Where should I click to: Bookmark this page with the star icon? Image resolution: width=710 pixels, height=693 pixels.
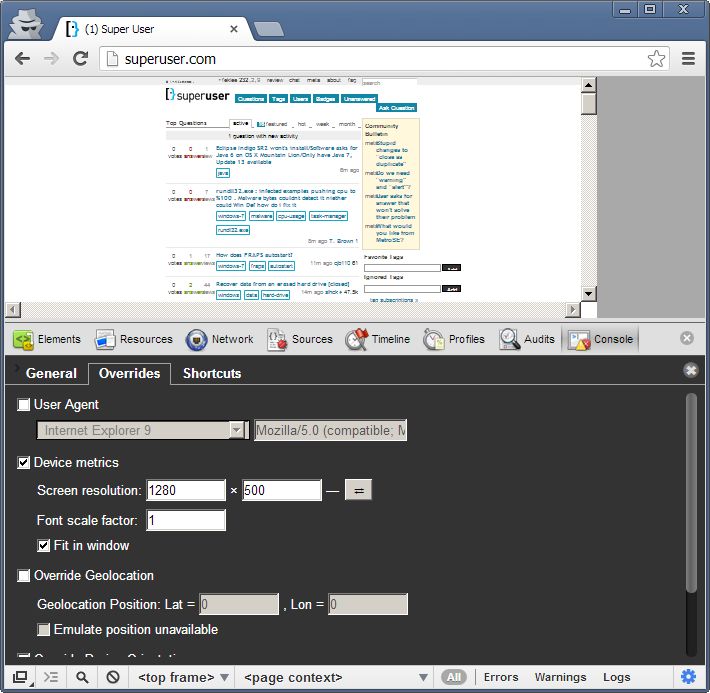[x=656, y=59]
